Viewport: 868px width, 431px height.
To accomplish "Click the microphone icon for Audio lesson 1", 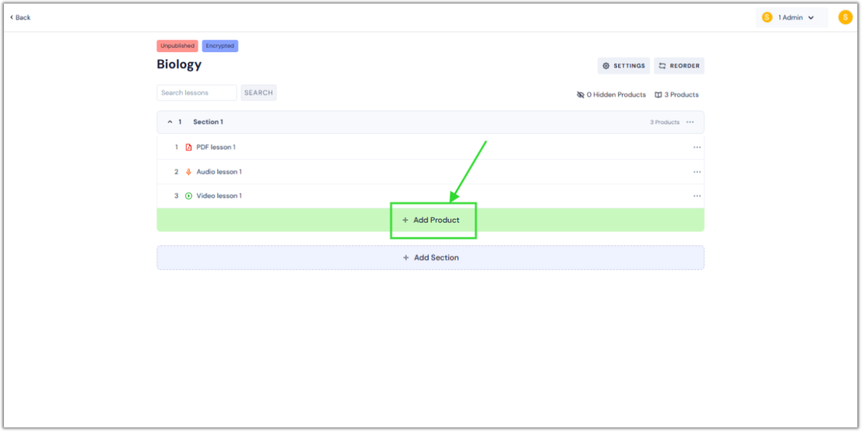I will point(188,171).
